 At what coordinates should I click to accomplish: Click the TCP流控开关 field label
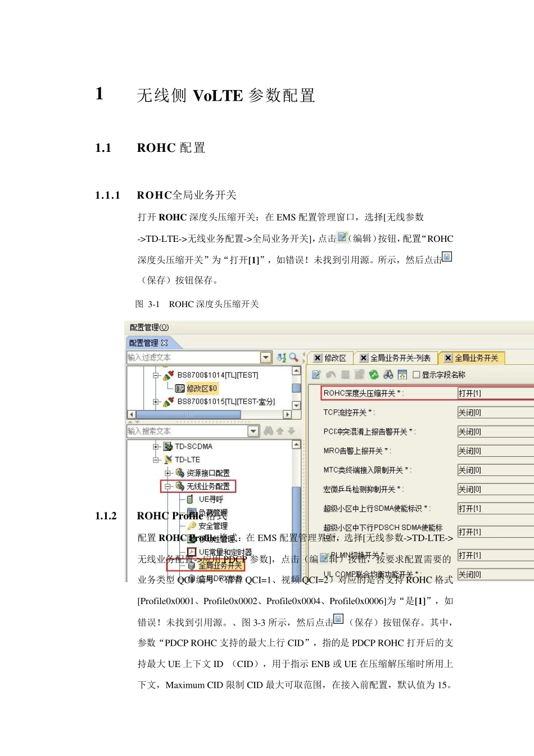pyautogui.click(x=349, y=412)
